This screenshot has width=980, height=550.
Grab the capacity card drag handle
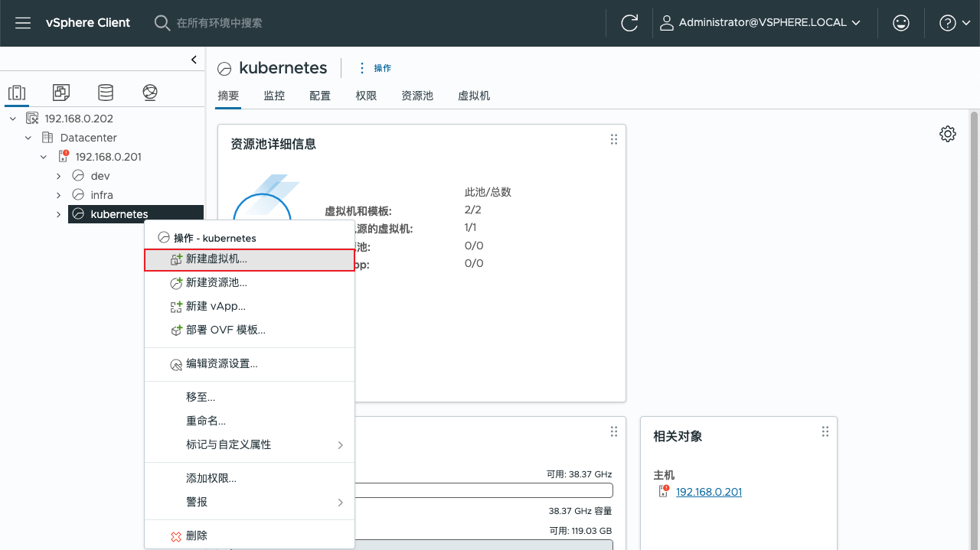(613, 431)
